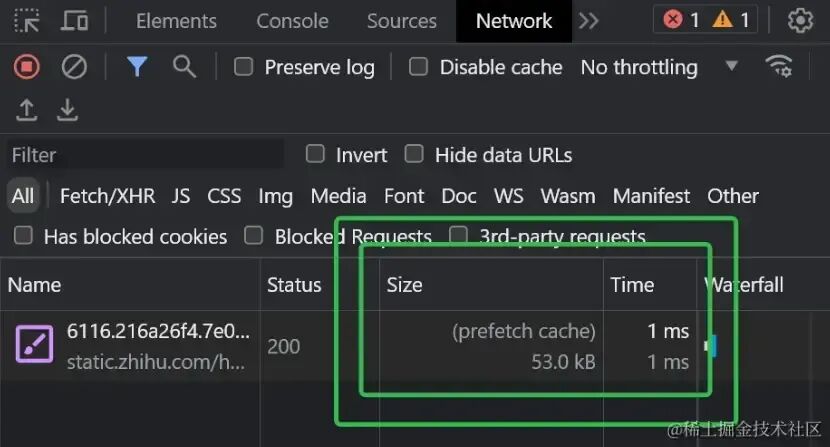Click the red error count badge

click(682, 20)
